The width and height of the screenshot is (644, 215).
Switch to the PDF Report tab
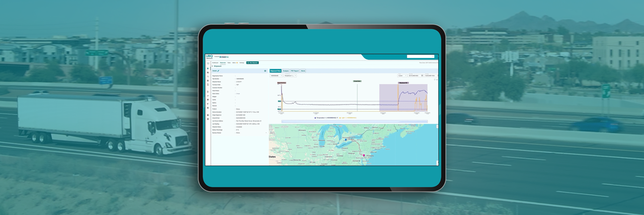295,71
